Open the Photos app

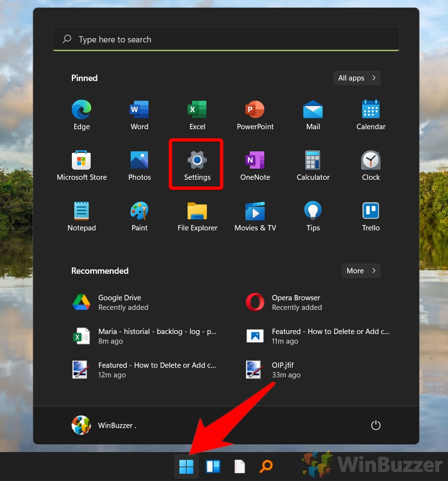139,165
